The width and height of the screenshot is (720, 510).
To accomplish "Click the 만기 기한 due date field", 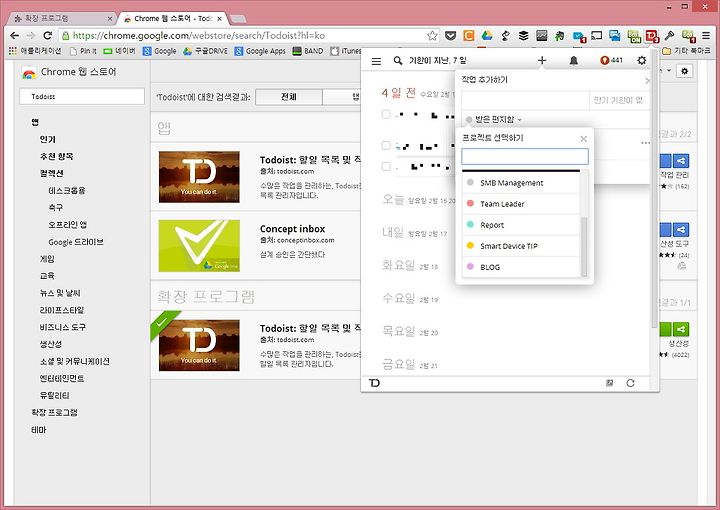I will 619,100.
